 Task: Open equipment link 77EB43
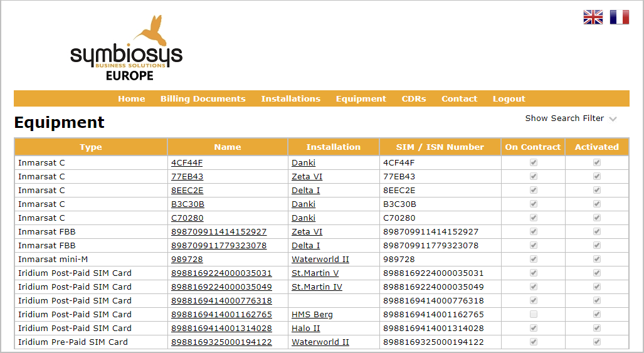pos(187,177)
